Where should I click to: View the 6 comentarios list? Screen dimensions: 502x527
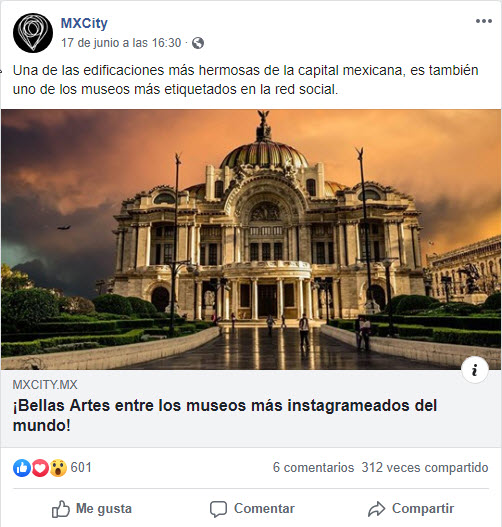(x=313, y=468)
